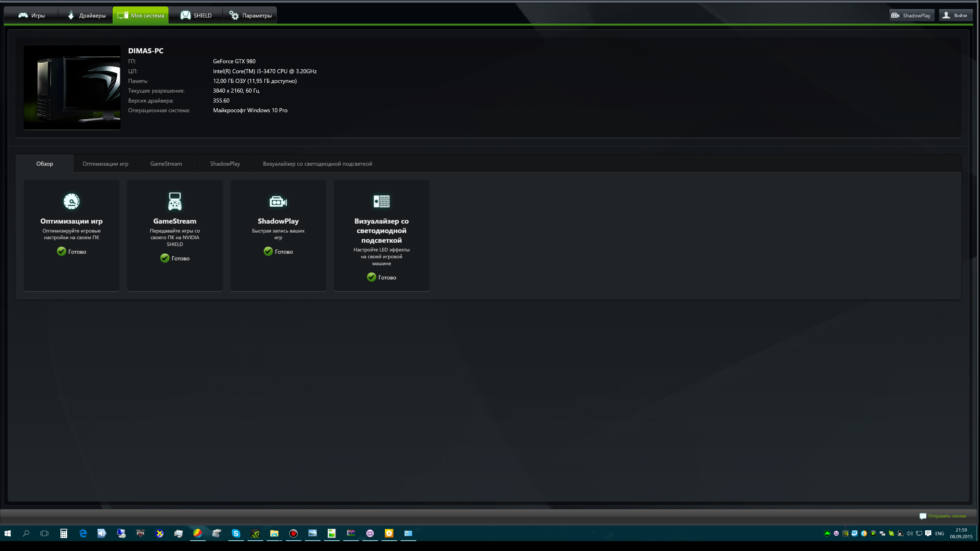Open the SHIELD tab

pos(196,15)
